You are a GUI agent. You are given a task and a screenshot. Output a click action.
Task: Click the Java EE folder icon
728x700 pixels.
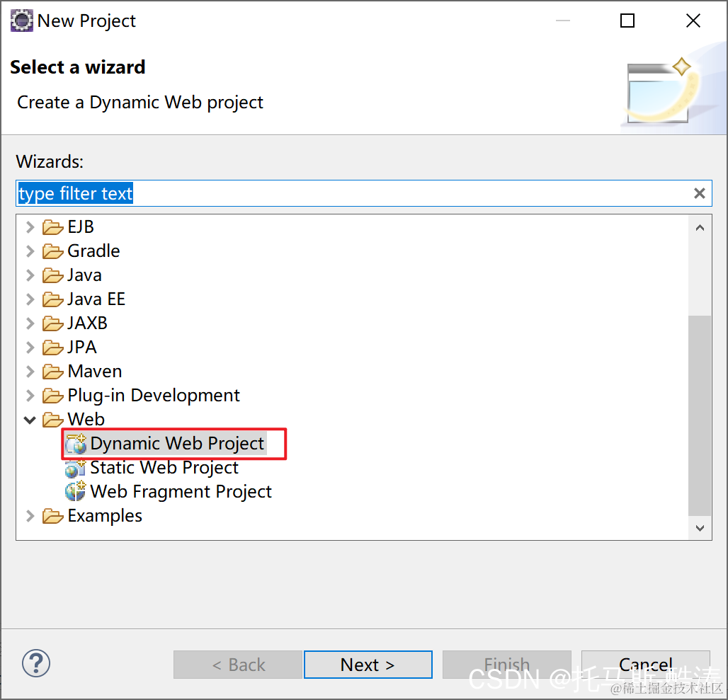(52, 299)
